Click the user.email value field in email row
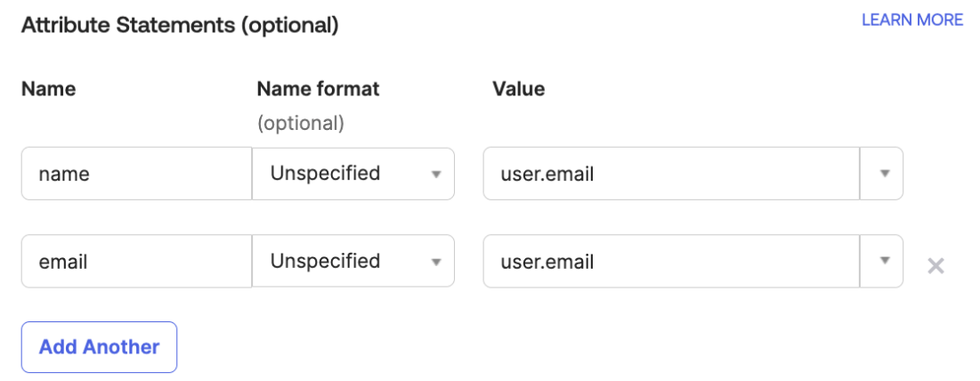 click(x=671, y=261)
